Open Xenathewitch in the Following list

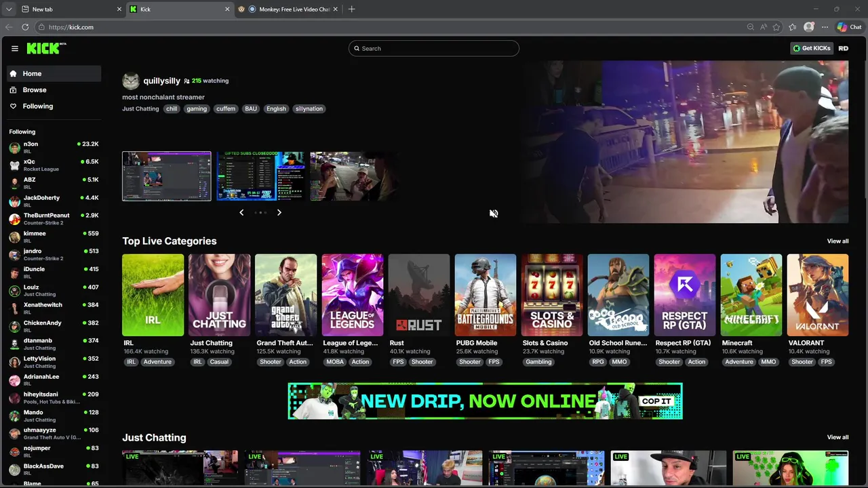54,308
